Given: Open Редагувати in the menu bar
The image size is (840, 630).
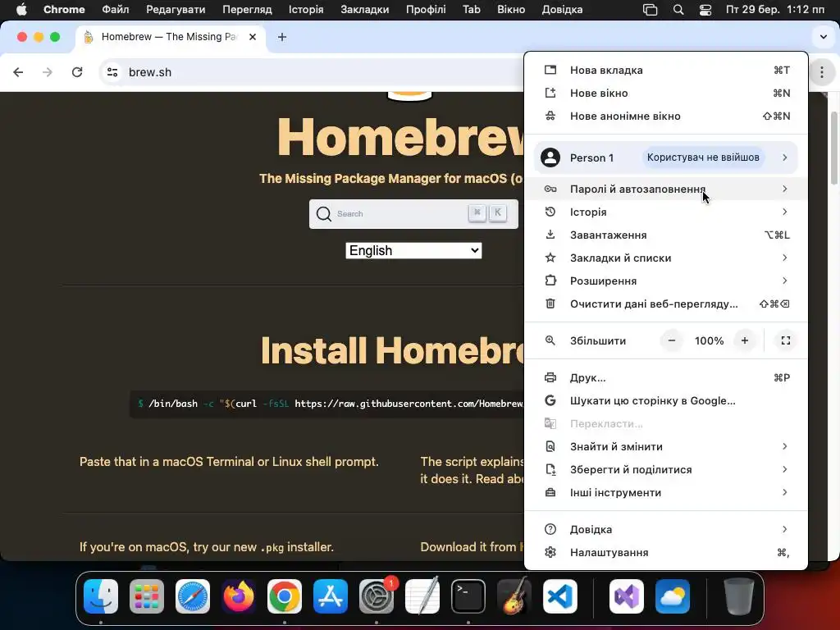Looking at the screenshot, I should point(176,10).
